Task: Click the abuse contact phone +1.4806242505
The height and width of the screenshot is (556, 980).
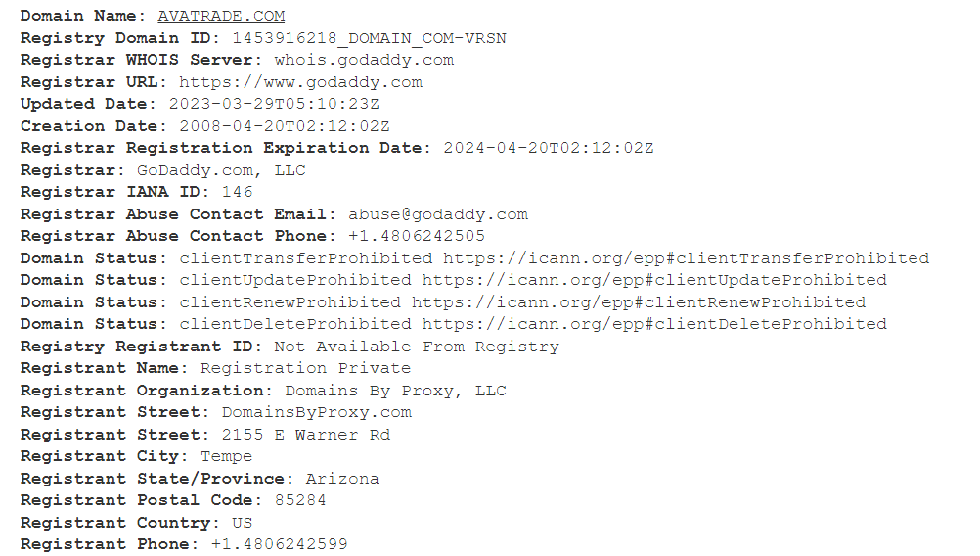Action: pyautogui.click(x=417, y=236)
